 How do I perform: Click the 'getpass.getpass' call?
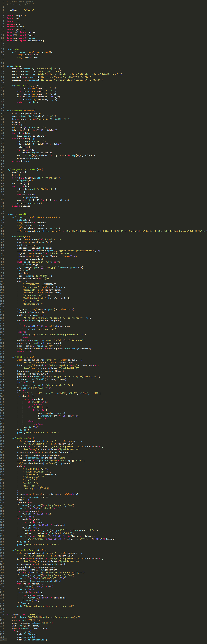pos(31,623)
